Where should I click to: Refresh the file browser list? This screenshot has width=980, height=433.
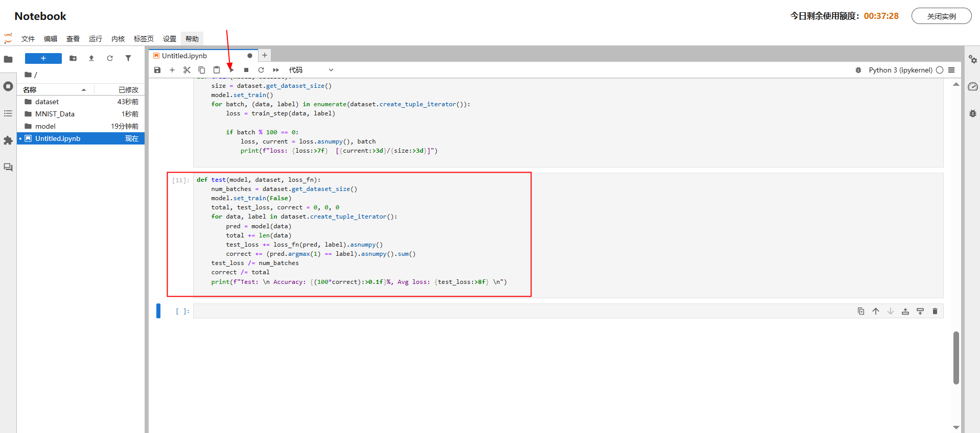pyautogui.click(x=110, y=58)
